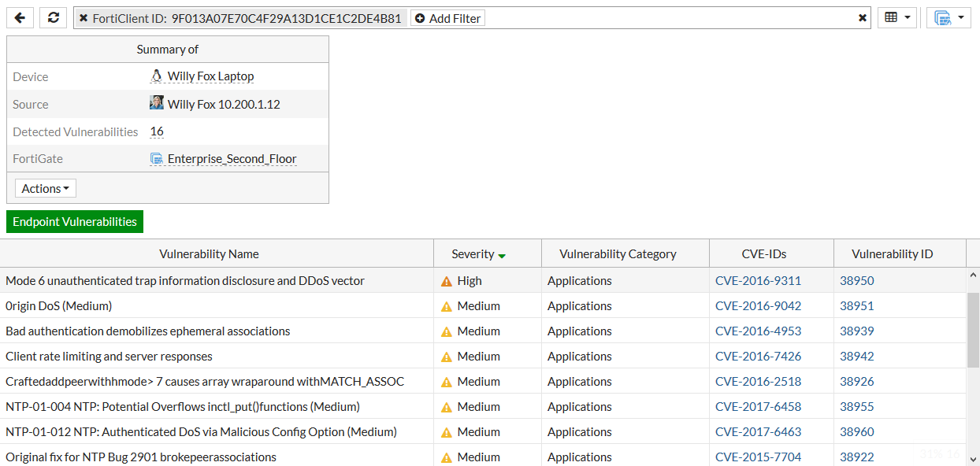
Task: Click the Willy Fox source avatar
Action: pos(157,103)
